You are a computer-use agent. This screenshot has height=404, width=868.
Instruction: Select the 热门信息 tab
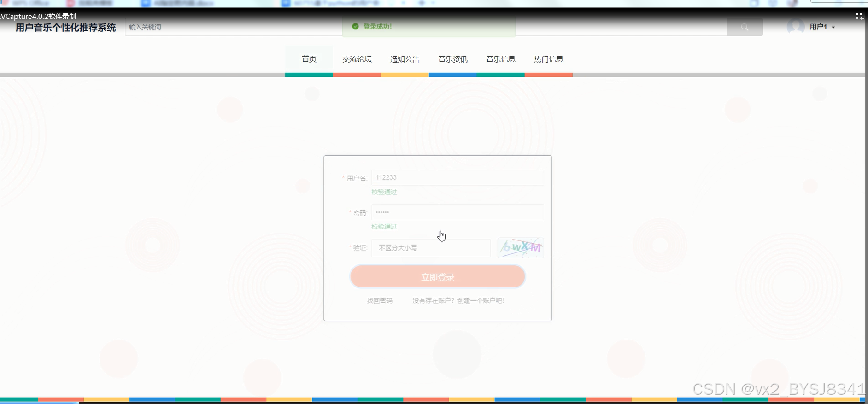[549, 59]
